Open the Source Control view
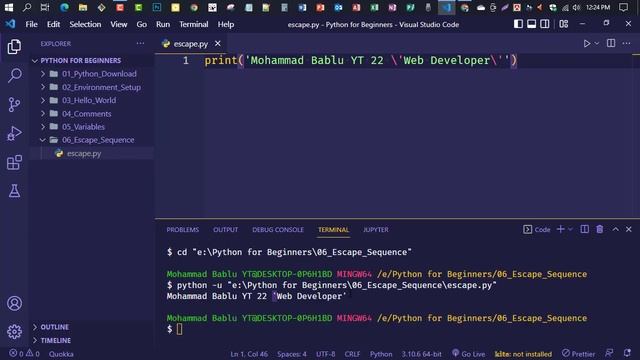The image size is (640, 360). pos(14,104)
